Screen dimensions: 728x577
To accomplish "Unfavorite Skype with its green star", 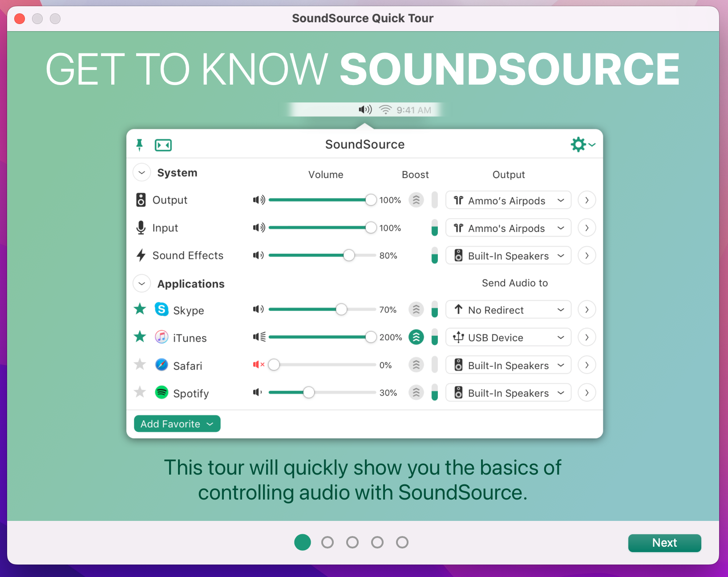I will coord(140,309).
